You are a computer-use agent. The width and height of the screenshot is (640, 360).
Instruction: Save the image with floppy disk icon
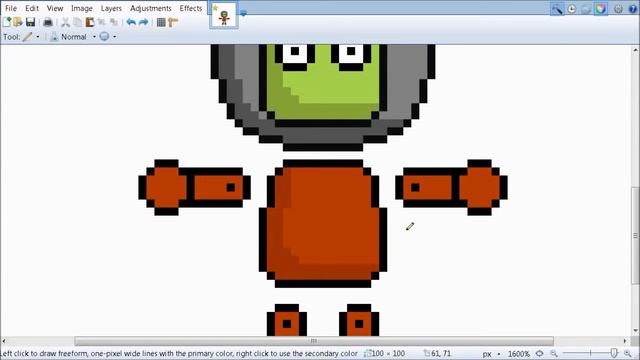pos(30,22)
